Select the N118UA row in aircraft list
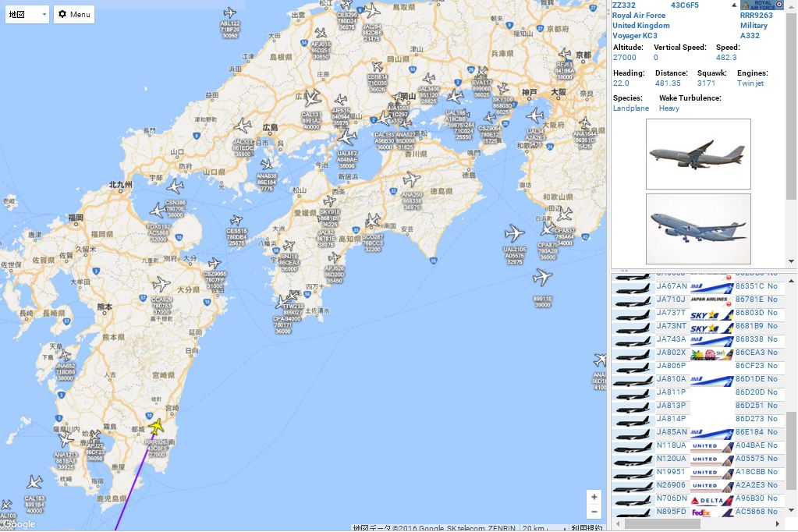798x532 pixels. (698, 445)
